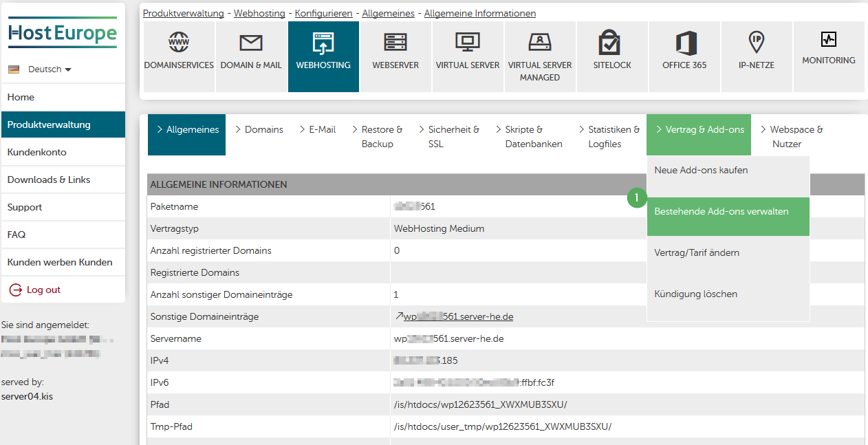This screenshot has width=868, height=445.
Task: Open the Deutsch language dropdown
Action: point(50,69)
